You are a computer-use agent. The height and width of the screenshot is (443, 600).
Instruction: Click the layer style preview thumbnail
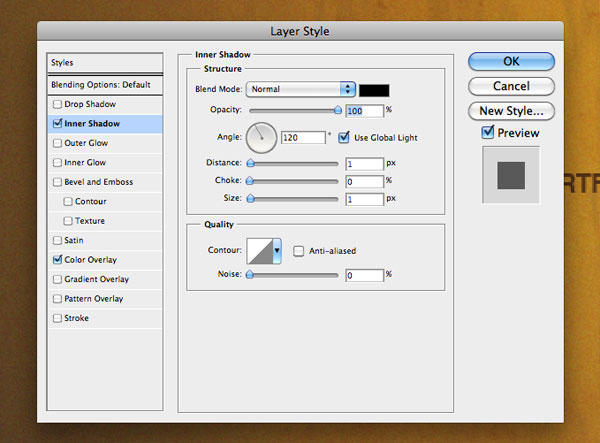pos(511,176)
